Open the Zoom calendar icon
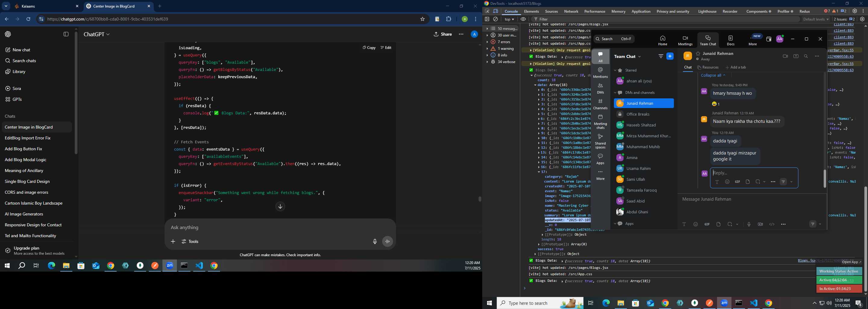The width and height of the screenshot is (868, 309). point(769,39)
